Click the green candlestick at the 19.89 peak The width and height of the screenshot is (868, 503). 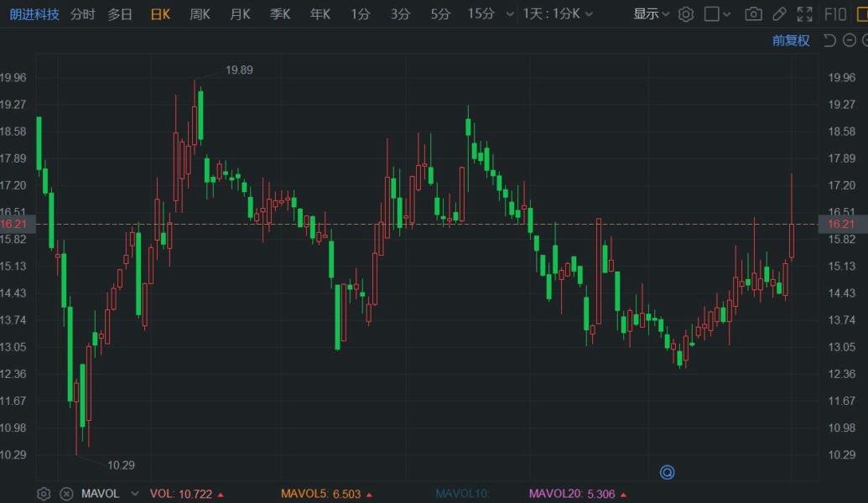point(200,115)
